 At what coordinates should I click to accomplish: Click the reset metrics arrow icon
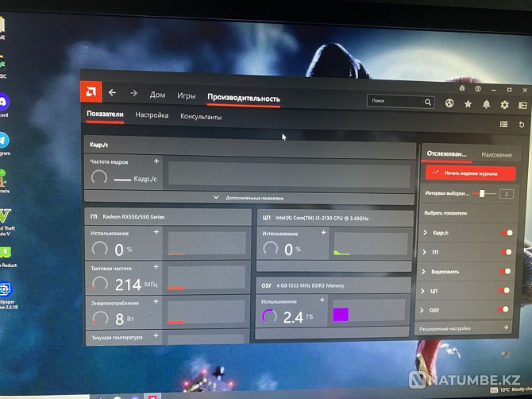click(522, 125)
